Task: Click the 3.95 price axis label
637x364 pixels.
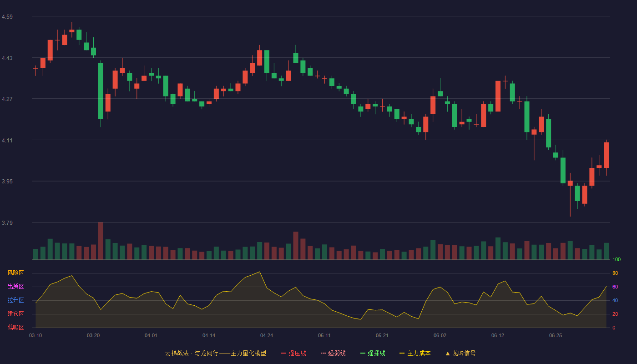Action: pos(7,182)
